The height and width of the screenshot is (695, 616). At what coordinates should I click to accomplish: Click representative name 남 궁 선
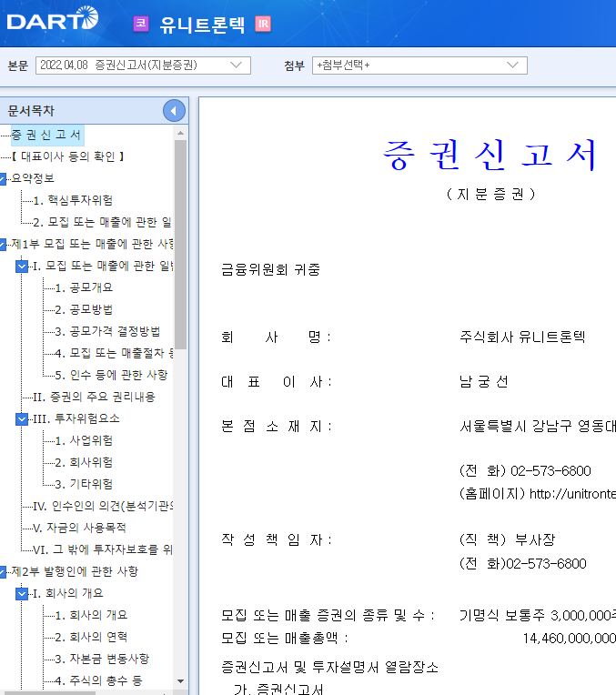pos(484,382)
